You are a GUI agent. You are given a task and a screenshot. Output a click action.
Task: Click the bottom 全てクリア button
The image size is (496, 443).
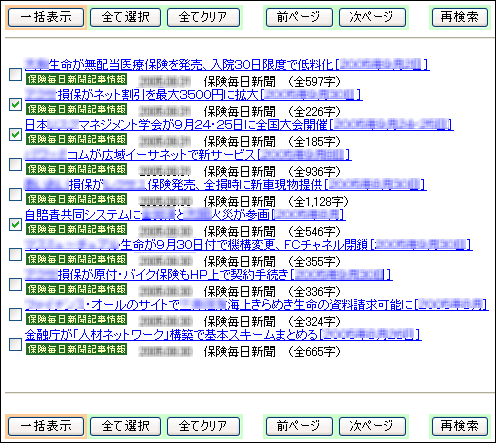pyautogui.click(x=203, y=426)
